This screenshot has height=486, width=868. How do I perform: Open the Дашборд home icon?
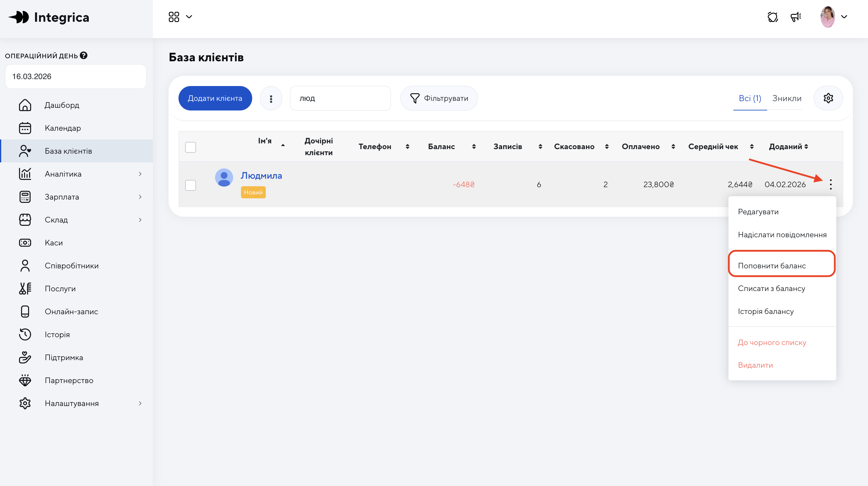(25, 105)
